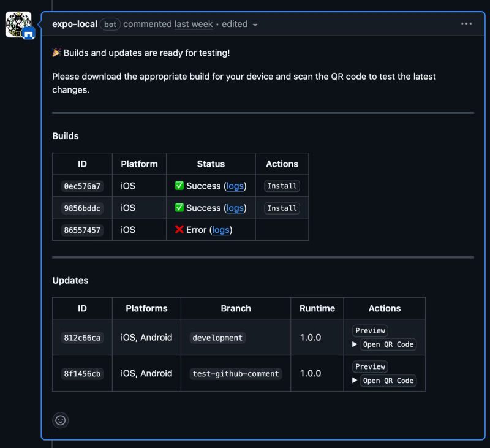This screenshot has width=490, height=448.
Task: Select update ID 8f1456cb
Action: point(82,374)
